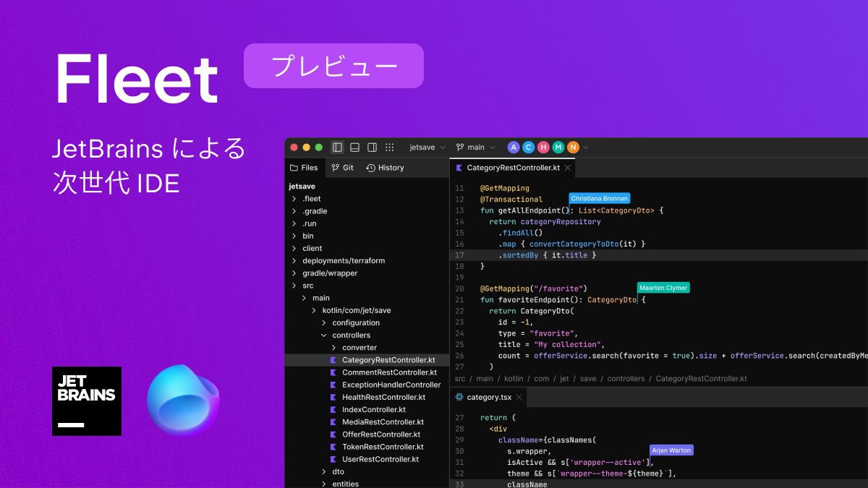868x488 pixels.
Task: Click the Arjan Warton cursor label
Action: pos(672,450)
